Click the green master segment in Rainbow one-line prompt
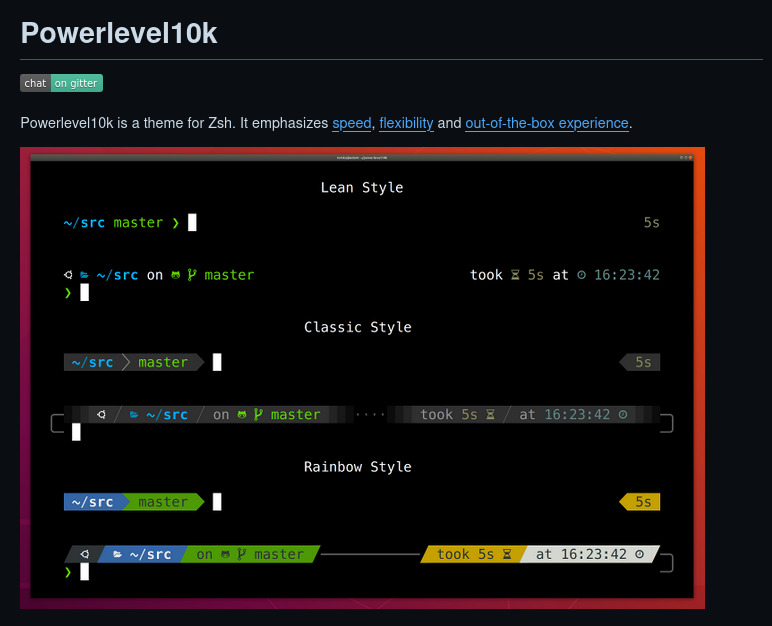The height and width of the screenshot is (626, 772). 163,502
